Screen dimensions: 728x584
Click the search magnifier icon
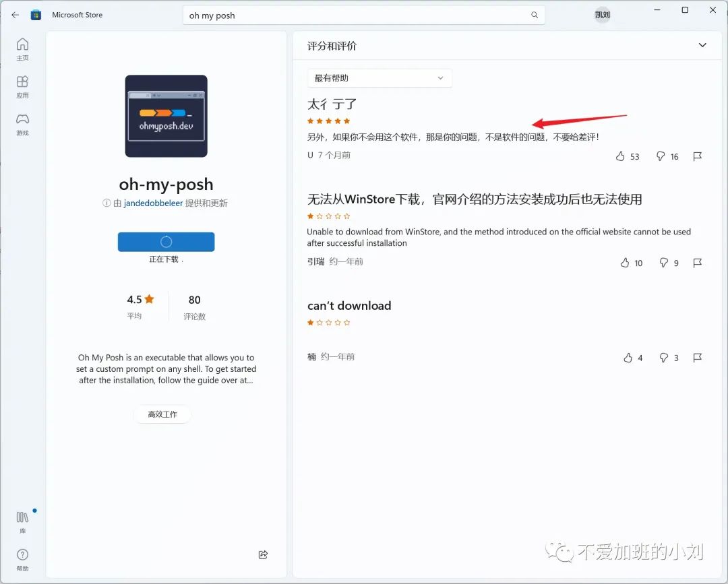point(535,15)
